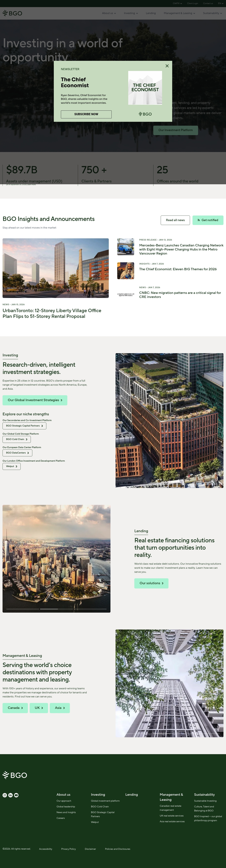Close the Chief Economist newsletter popup
The height and width of the screenshot is (868, 226).
(167, 66)
